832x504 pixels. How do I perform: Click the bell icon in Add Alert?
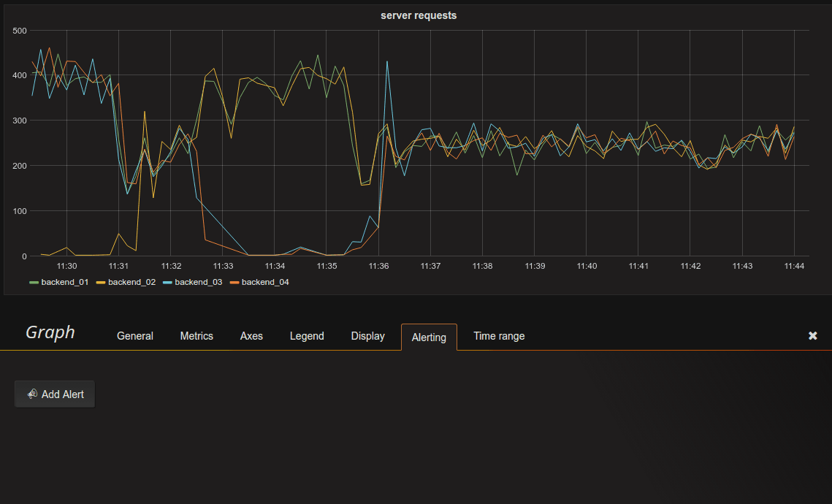(32, 394)
